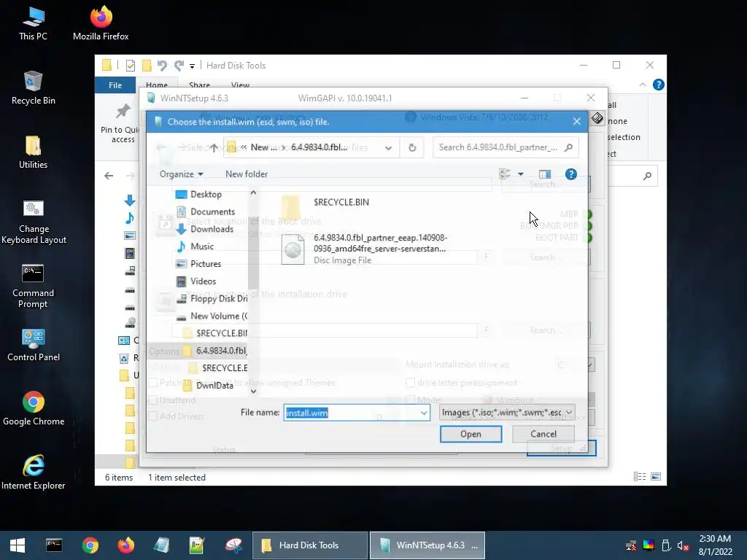Open help in the file dialog
747x560 pixels.
(x=570, y=174)
